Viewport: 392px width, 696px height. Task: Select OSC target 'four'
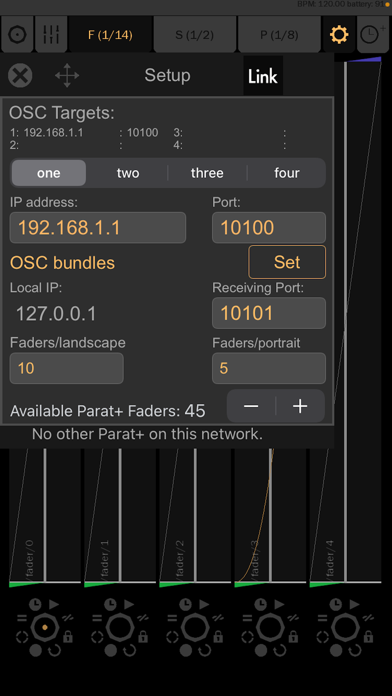[287, 173]
